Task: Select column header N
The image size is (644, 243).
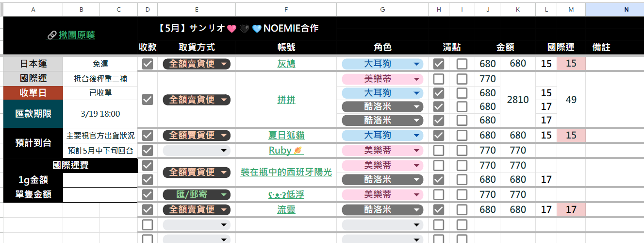Action: [626, 9]
